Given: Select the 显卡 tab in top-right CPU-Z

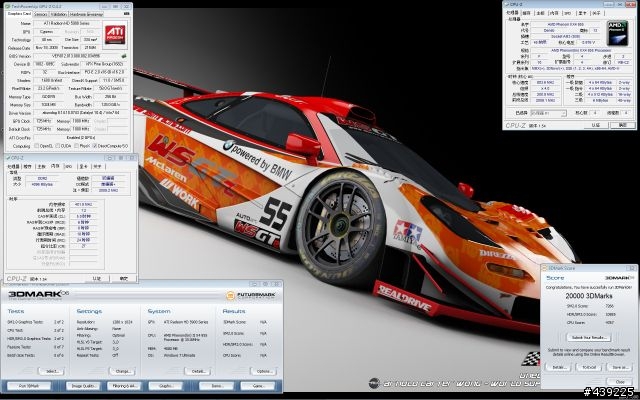Looking at the screenshot, I should coord(582,13).
